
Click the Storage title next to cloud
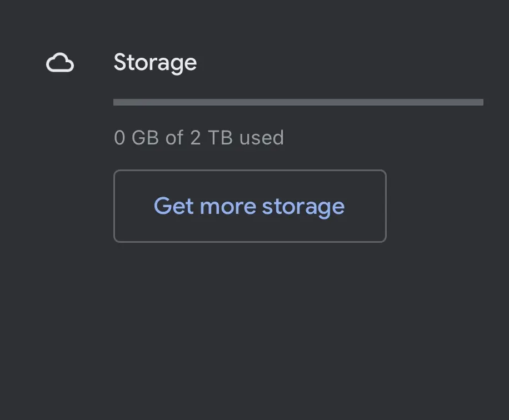pyautogui.click(x=155, y=63)
